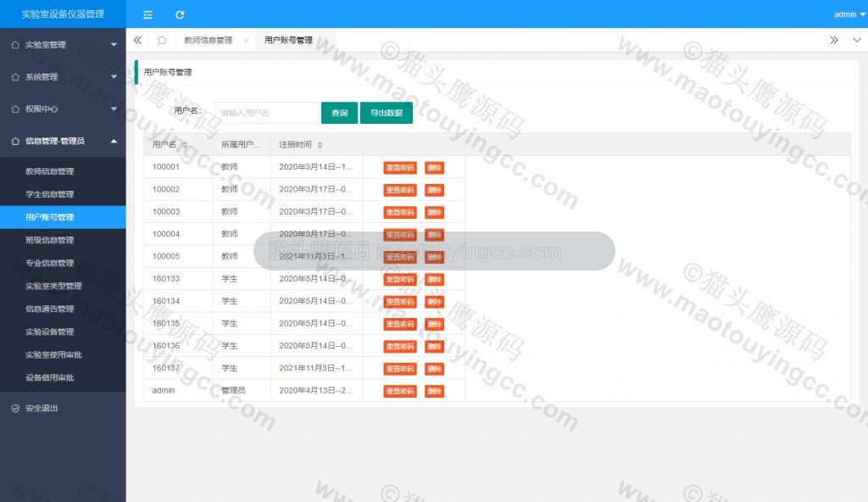The image size is (868, 502).
Task: Delete user 160134
Action: pos(435,301)
